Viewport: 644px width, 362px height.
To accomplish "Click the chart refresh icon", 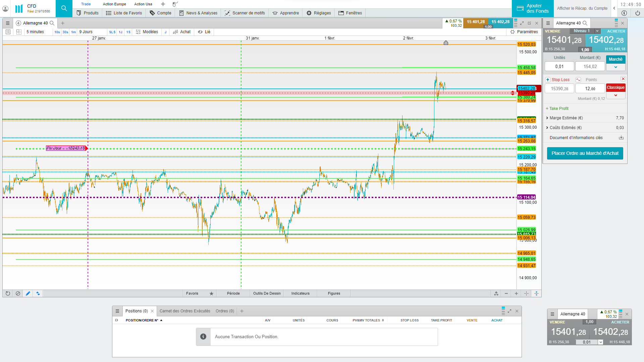I will coord(8,293).
